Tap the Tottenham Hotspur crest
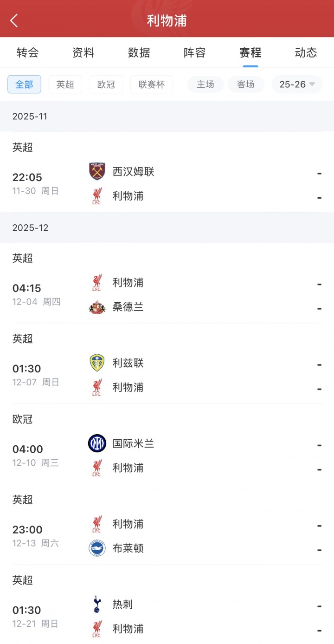334x644 pixels. click(97, 604)
